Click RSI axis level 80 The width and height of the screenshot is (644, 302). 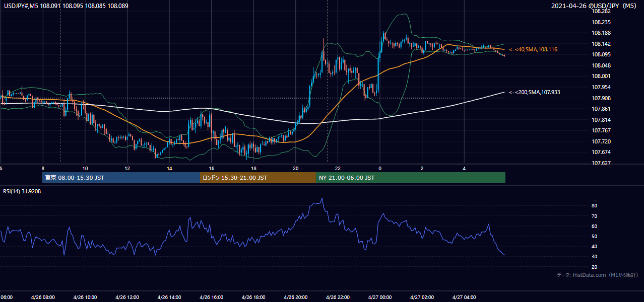595,206
